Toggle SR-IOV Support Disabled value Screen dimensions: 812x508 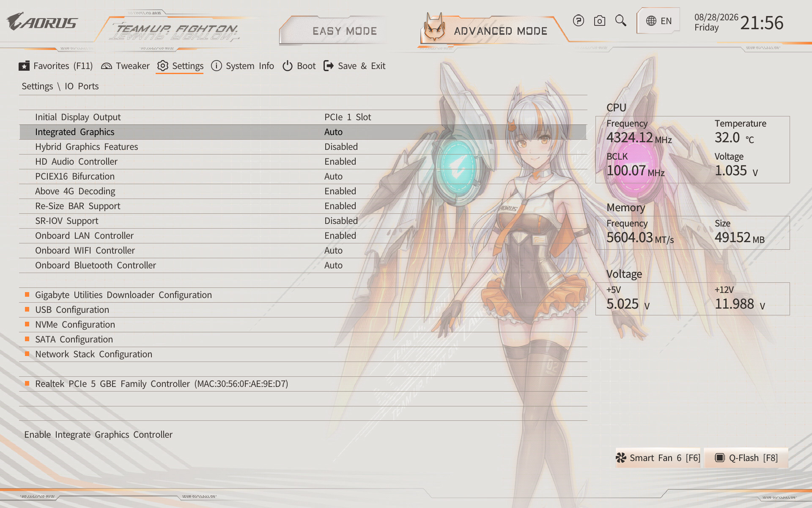click(341, 221)
